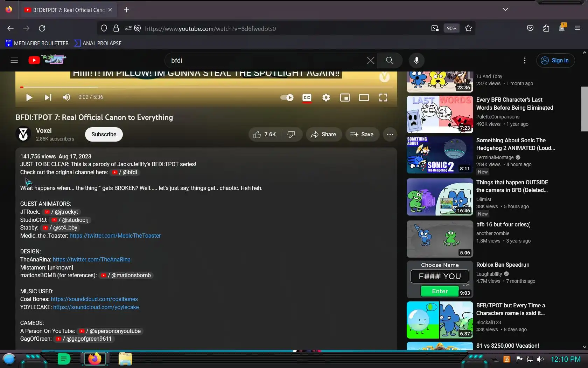Toggle closed captions on the player

click(307, 97)
